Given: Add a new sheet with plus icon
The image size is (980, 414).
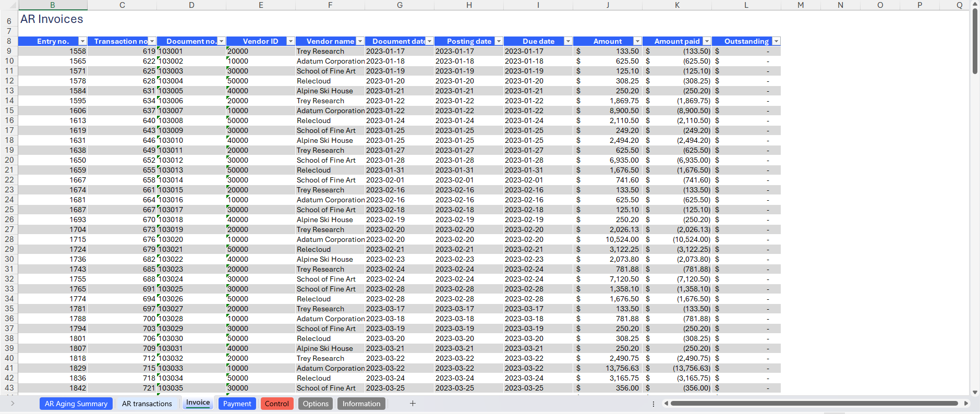Looking at the screenshot, I should 413,404.
